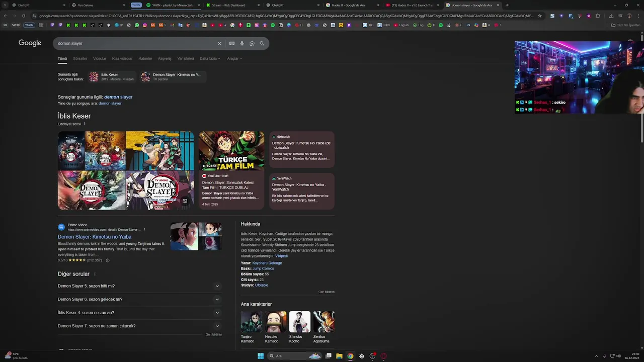The image size is (644, 362).
Task: Open Tanjiro Kamado character thumbnail
Action: pos(251,322)
